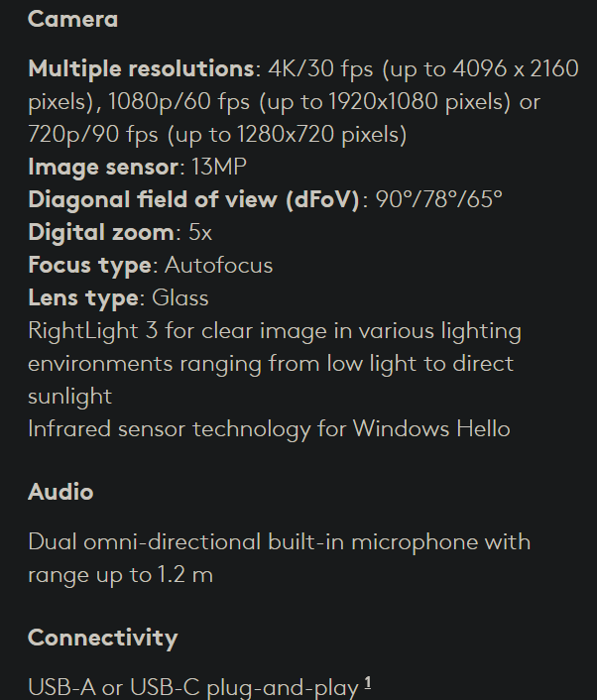Click the Multiple resolutions label

tap(141, 68)
